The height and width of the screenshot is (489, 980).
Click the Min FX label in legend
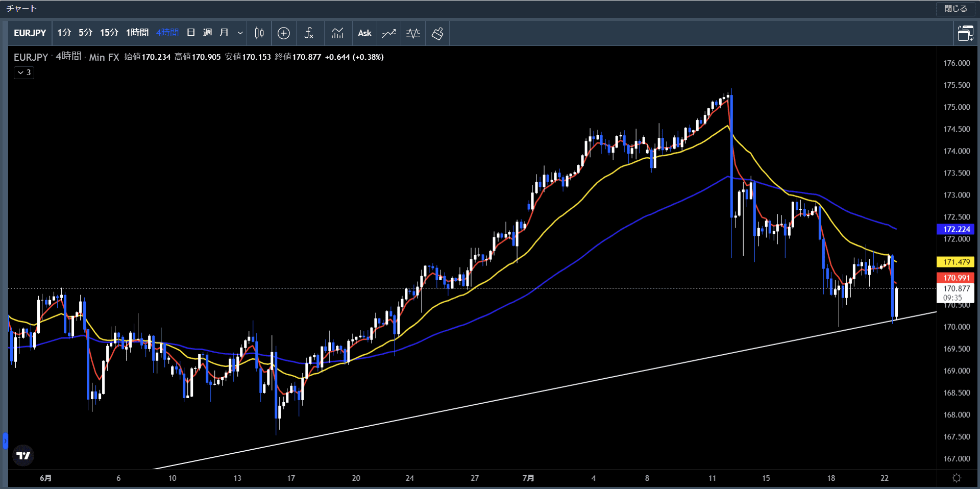(104, 57)
